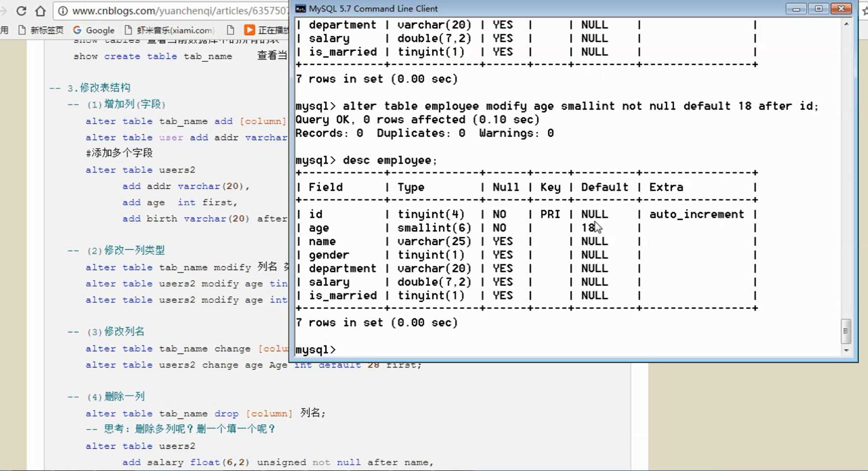Open the Google bookmark
The image size is (868, 471).
[x=94, y=30]
